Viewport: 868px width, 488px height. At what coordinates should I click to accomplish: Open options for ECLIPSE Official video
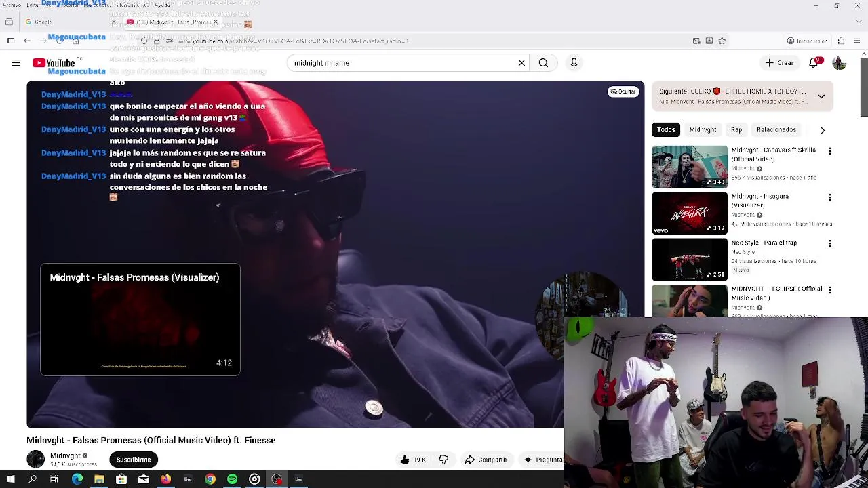tap(829, 289)
